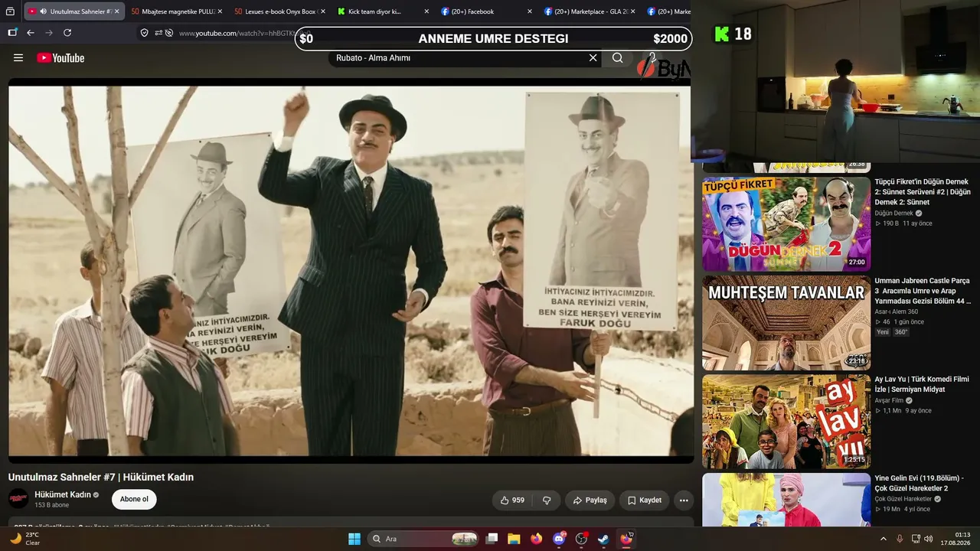980x551 pixels.
Task: Open Task View from the taskbar
Action: coord(492,539)
